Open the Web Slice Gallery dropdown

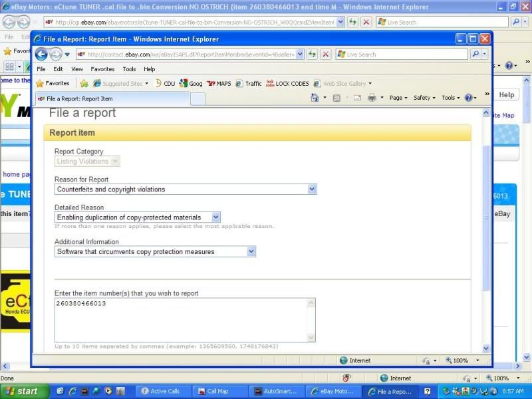370,84
